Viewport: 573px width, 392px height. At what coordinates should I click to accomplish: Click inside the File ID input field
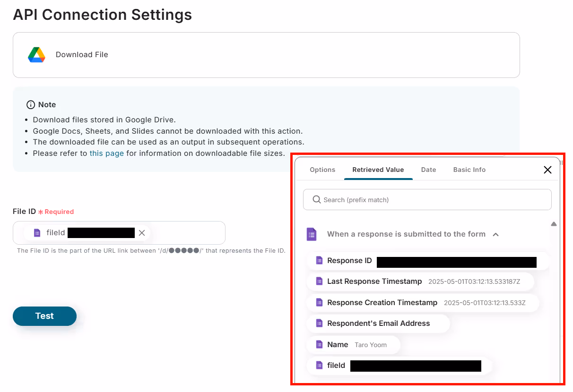point(119,233)
